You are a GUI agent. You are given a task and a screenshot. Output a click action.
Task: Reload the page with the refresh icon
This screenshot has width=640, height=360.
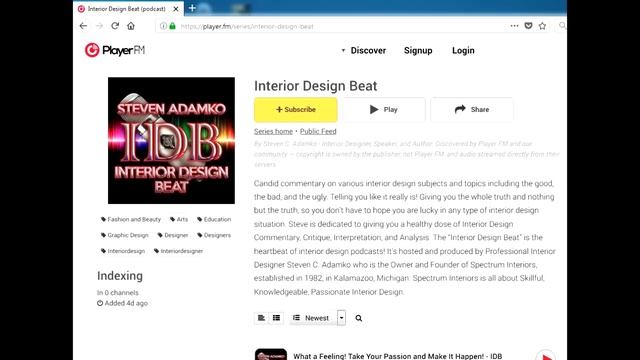pos(115,26)
